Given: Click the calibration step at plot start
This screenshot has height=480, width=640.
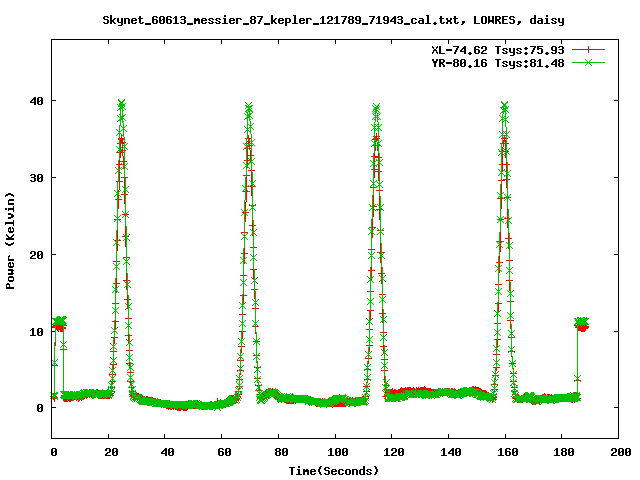Looking at the screenshot, I should point(60,322).
